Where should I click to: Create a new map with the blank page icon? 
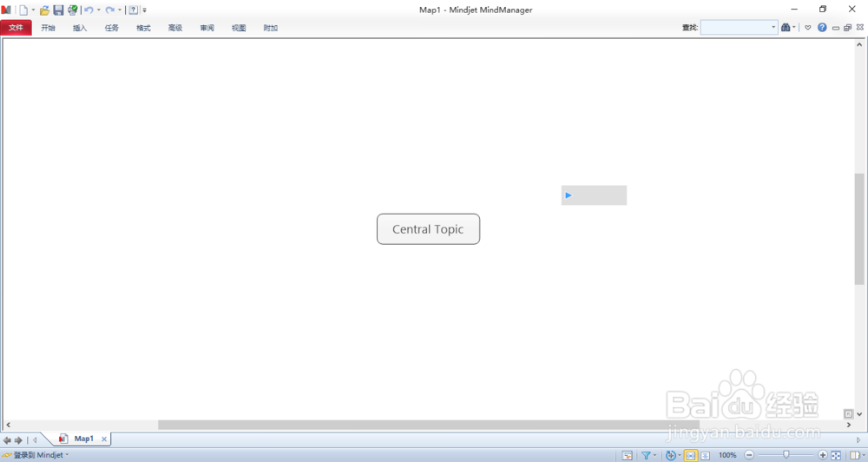point(23,10)
